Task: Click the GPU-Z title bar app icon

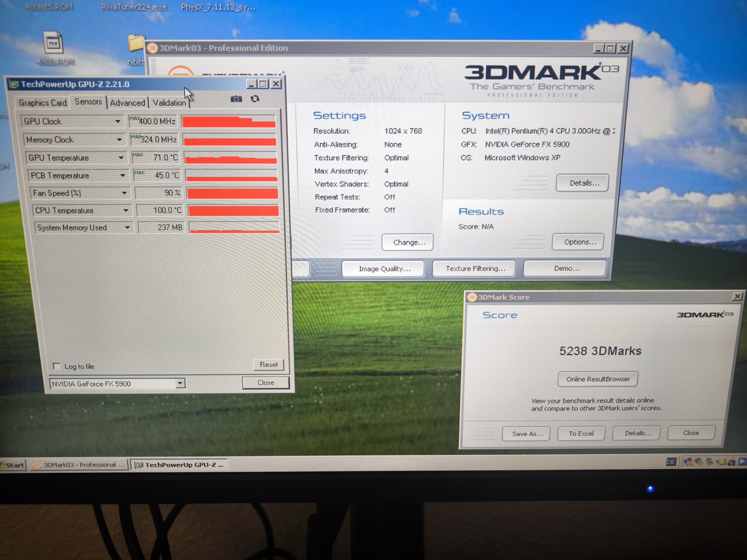Action: pyautogui.click(x=14, y=84)
